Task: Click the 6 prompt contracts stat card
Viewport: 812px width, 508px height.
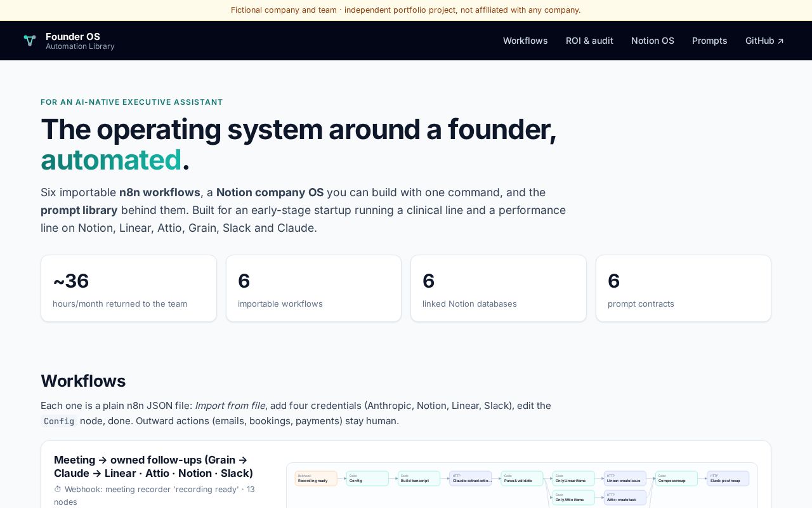Action: (x=683, y=288)
